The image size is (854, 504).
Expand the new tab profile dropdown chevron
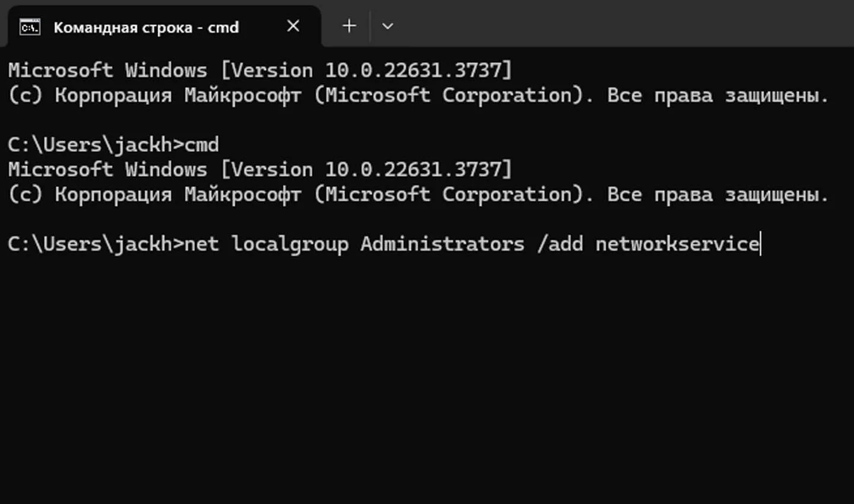(388, 26)
